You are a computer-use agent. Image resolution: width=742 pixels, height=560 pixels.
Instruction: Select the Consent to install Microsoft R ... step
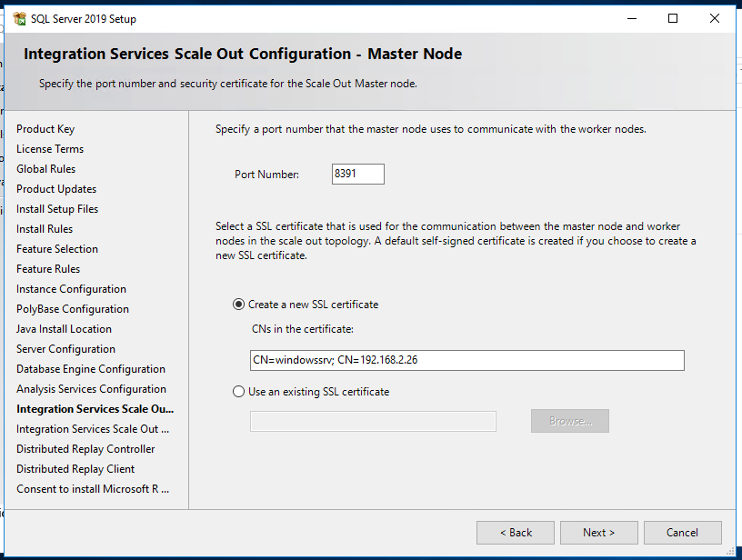click(93, 488)
